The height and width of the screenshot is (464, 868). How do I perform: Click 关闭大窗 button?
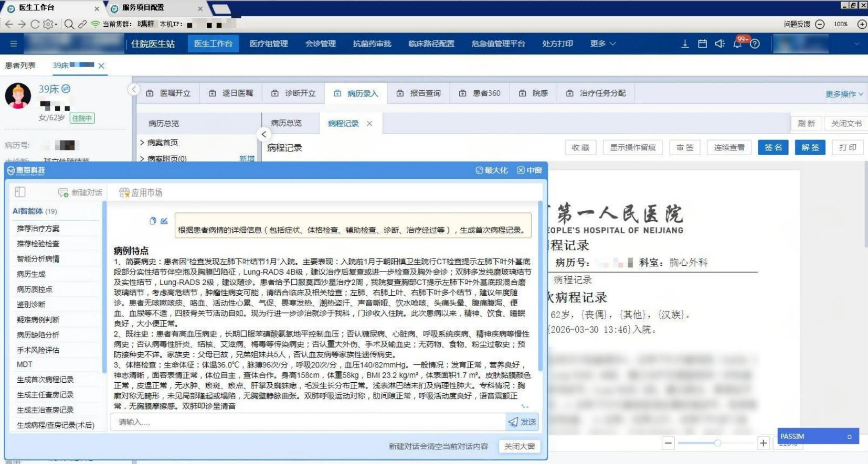point(520,446)
